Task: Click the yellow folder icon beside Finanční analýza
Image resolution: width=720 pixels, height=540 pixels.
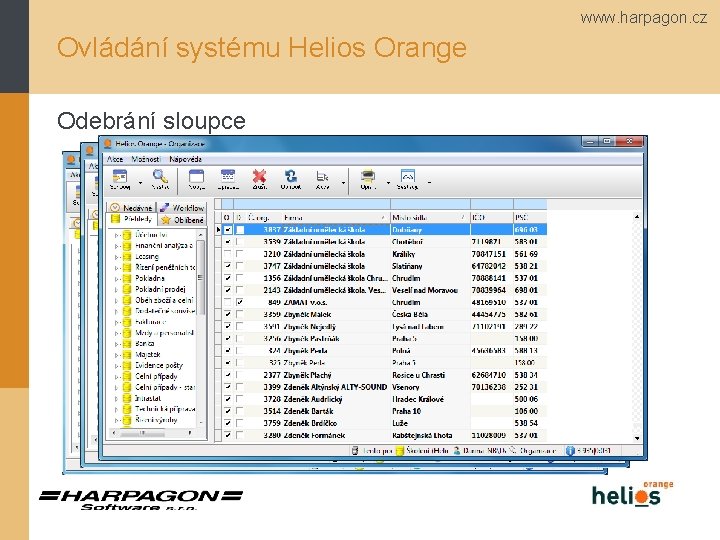Action: coord(127,246)
